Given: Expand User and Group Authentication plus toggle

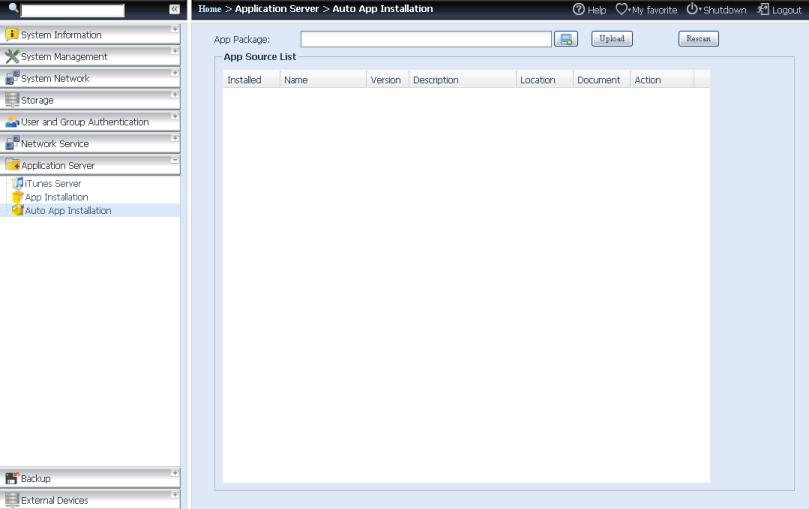Looking at the screenshot, I should (175, 117).
